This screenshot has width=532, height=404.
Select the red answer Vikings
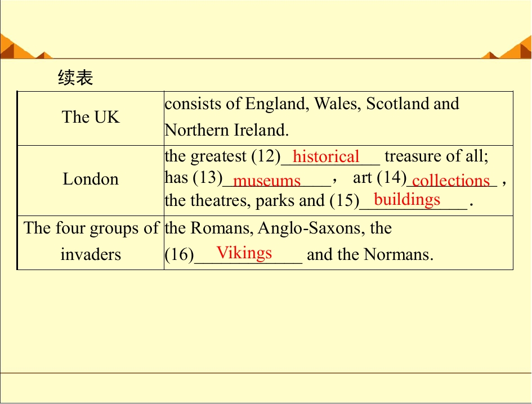[x=244, y=253]
